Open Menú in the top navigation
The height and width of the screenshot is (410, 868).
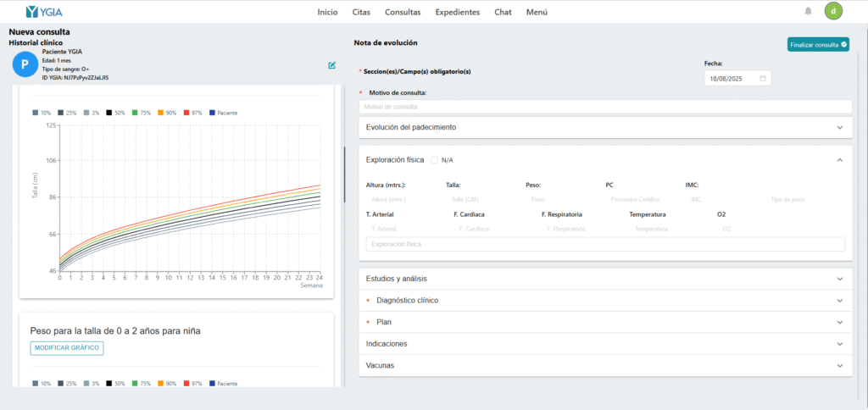(x=537, y=12)
